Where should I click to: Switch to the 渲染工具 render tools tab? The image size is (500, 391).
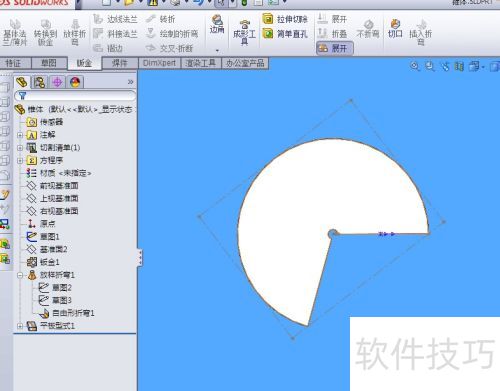coord(201,63)
